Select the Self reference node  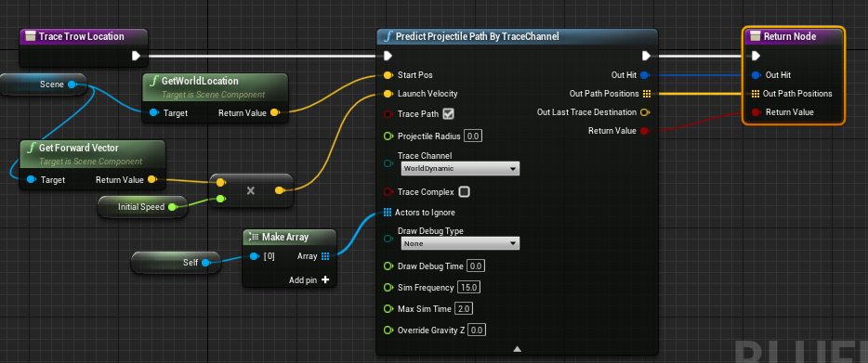(176, 263)
